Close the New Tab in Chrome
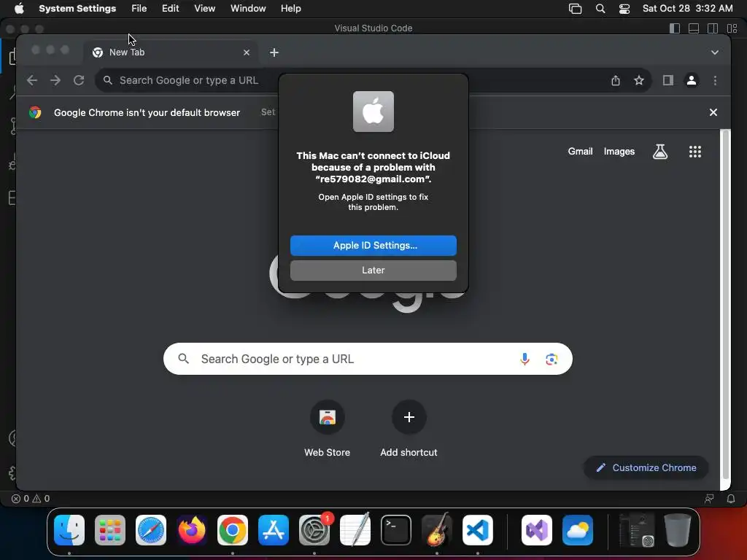This screenshot has width=747, height=560. coord(247,52)
